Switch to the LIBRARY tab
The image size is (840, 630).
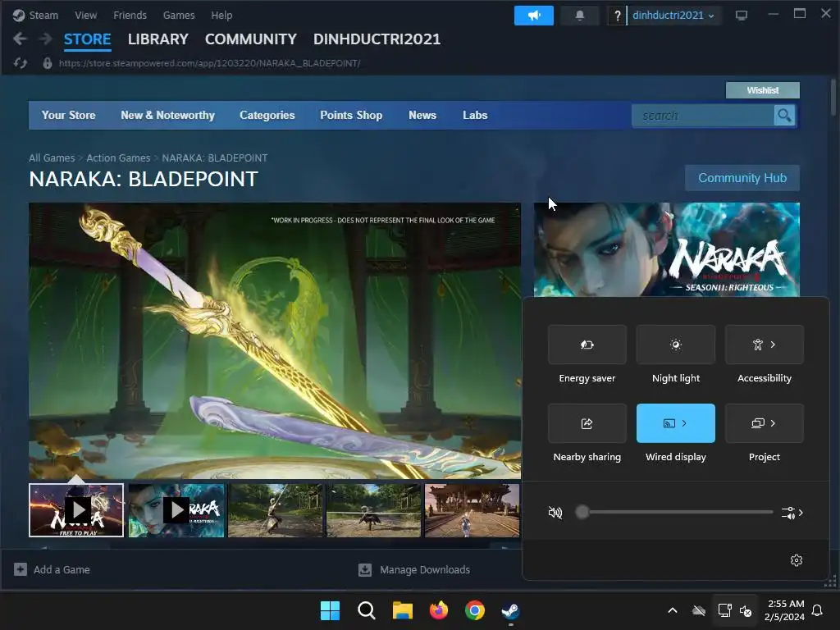[x=158, y=39]
